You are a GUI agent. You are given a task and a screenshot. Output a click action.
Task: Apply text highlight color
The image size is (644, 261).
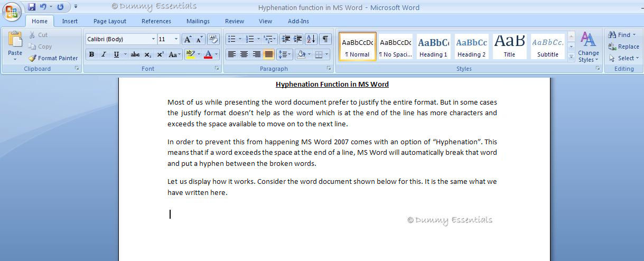(x=190, y=54)
